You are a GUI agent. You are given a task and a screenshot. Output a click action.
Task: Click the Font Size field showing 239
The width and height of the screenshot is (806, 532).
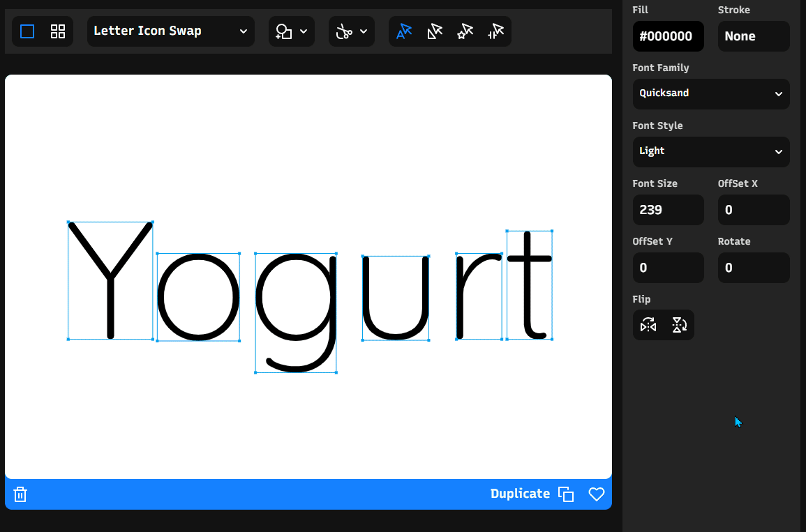[x=669, y=209]
